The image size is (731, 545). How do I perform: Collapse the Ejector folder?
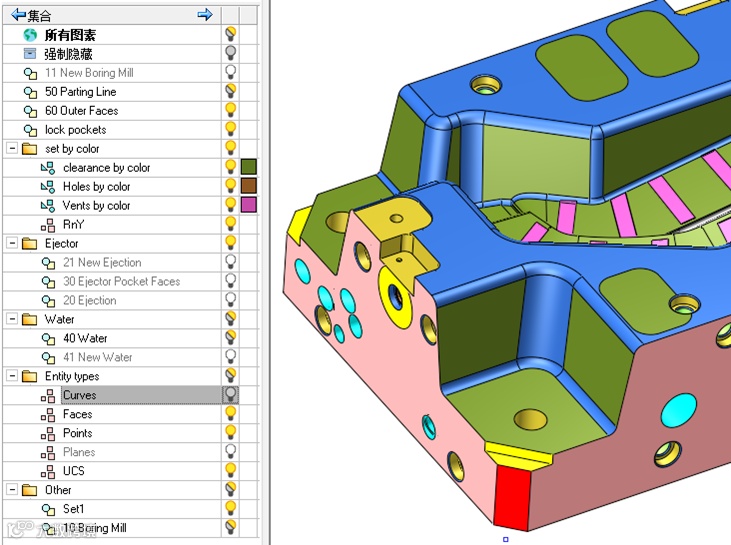12,243
